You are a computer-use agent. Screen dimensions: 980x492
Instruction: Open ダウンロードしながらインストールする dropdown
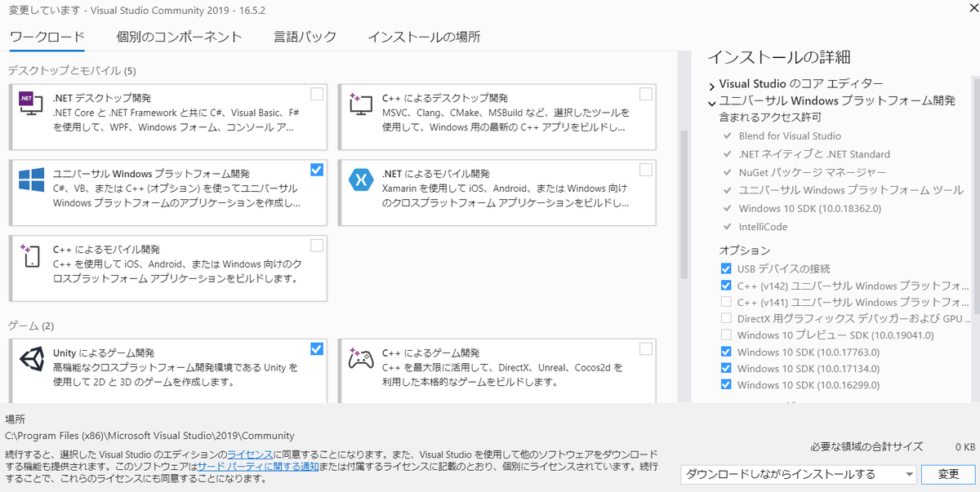pyautogui.click(x=799, y=474)
